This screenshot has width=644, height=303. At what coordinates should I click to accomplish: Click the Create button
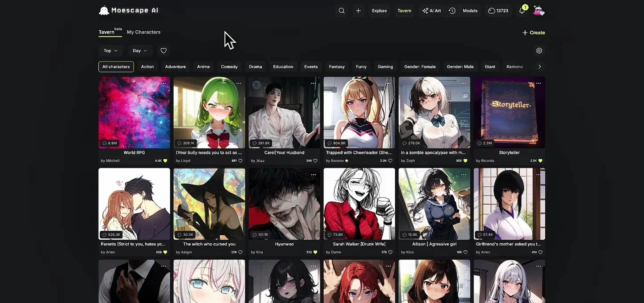(534, 33)
